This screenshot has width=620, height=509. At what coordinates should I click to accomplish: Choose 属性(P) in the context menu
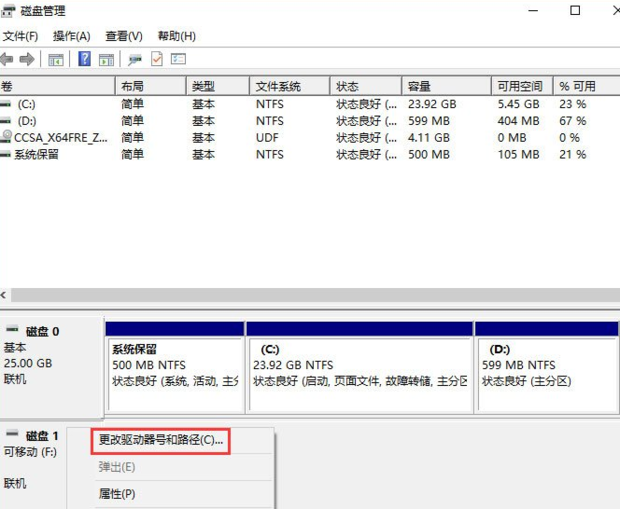[117, 494]
